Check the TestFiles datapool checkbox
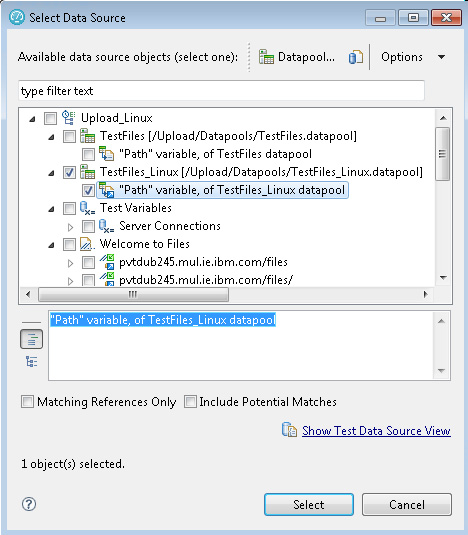This screenshot has width=468, height=535. [x=69, y=136]
